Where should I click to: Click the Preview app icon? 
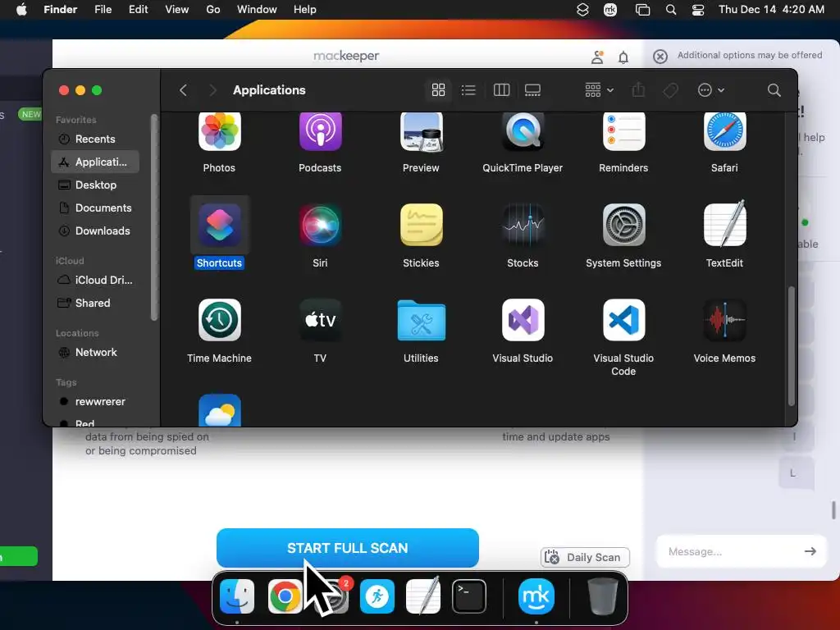click(x=421, y=131)
